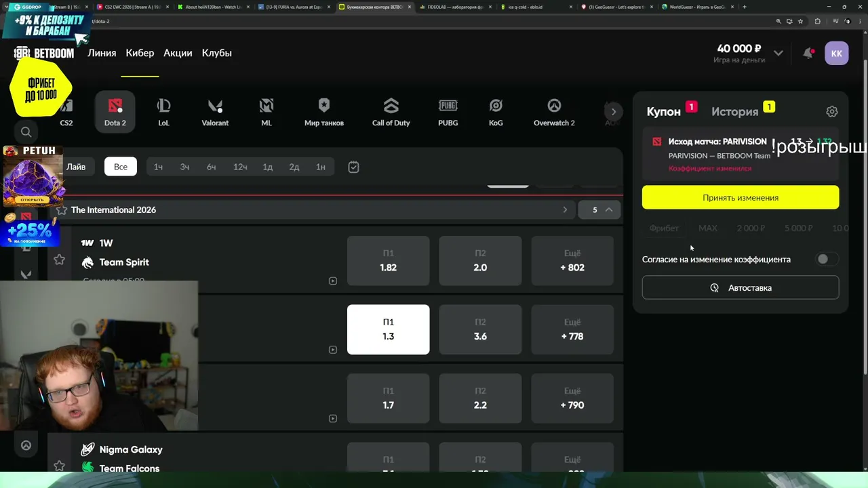Bet on П2 2.0 for Team Spirit
Screen dimensions: 868x488
click(480, 261)
